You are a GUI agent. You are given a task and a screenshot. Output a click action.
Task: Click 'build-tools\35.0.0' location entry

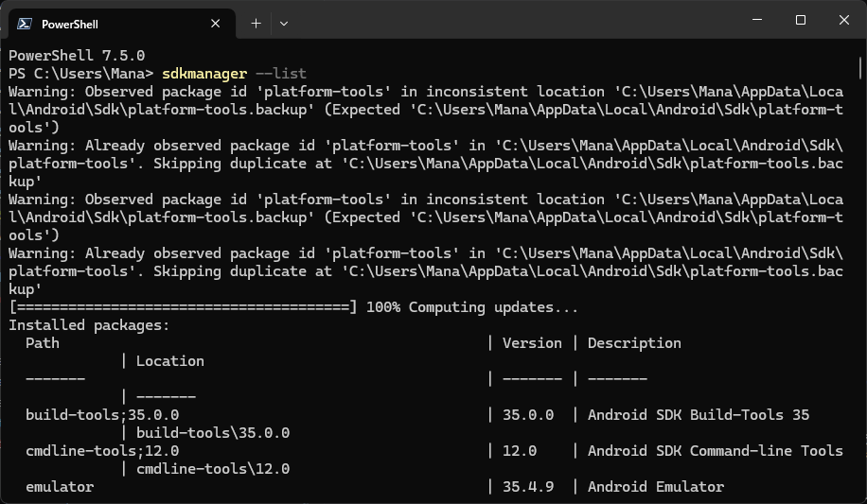point(213,433)
